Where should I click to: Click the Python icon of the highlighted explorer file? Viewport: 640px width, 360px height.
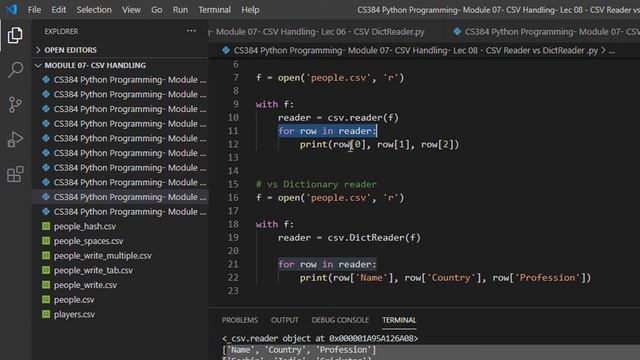point(46,197)
